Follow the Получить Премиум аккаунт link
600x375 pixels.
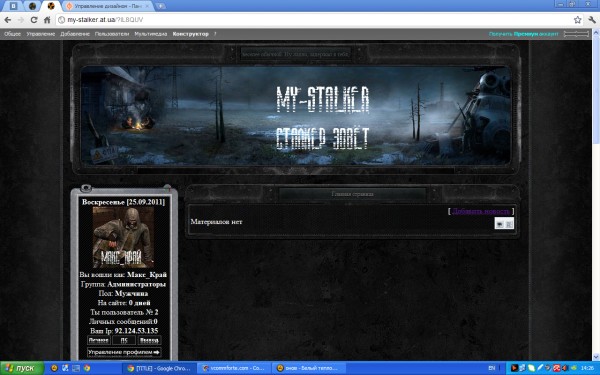[x=523, y=34]
